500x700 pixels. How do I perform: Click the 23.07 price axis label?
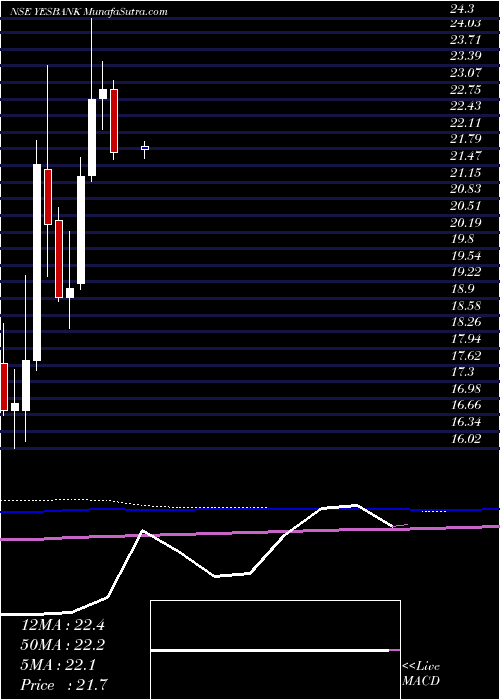click(466, 73)
